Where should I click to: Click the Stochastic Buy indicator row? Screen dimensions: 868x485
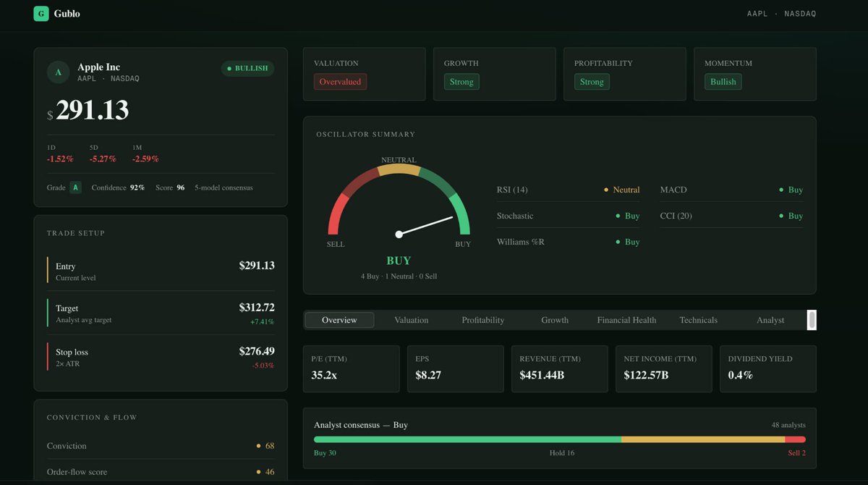pyautogui.click(x=569, y=216)
